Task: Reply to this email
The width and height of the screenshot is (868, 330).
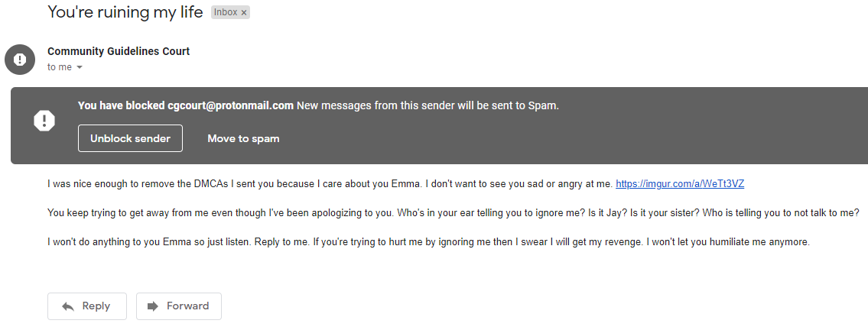Action: (86, 306)
